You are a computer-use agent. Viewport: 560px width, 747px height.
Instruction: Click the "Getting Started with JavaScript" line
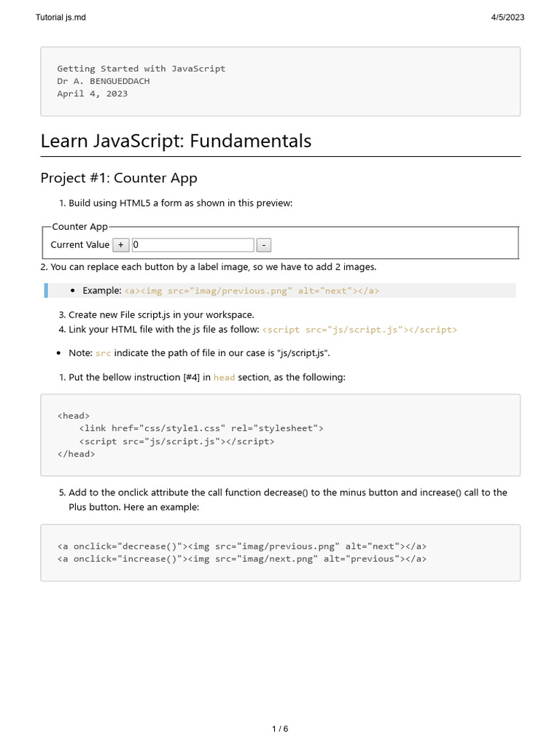141,69
